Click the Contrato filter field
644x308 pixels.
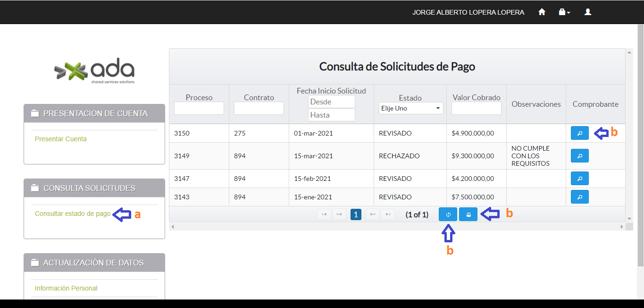(259, 108)
